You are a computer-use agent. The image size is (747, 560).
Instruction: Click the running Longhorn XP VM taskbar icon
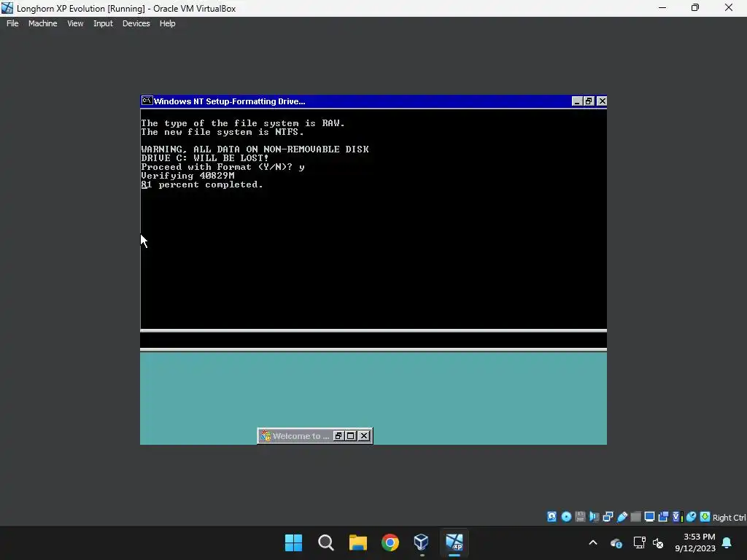(454, 542)
